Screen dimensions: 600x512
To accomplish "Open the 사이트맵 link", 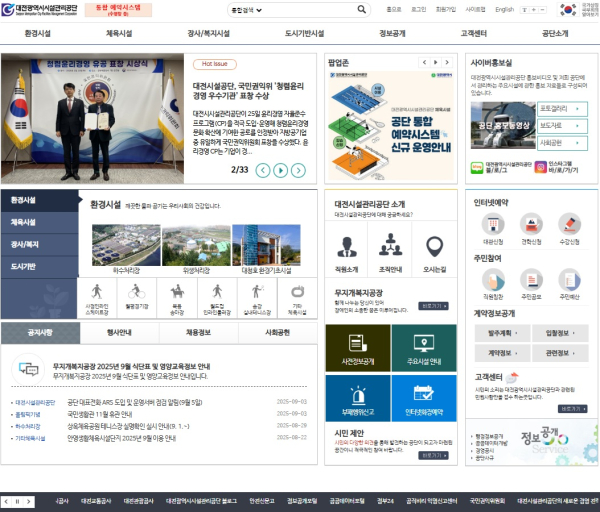I will pyautogui.click(x=475, y=10).
